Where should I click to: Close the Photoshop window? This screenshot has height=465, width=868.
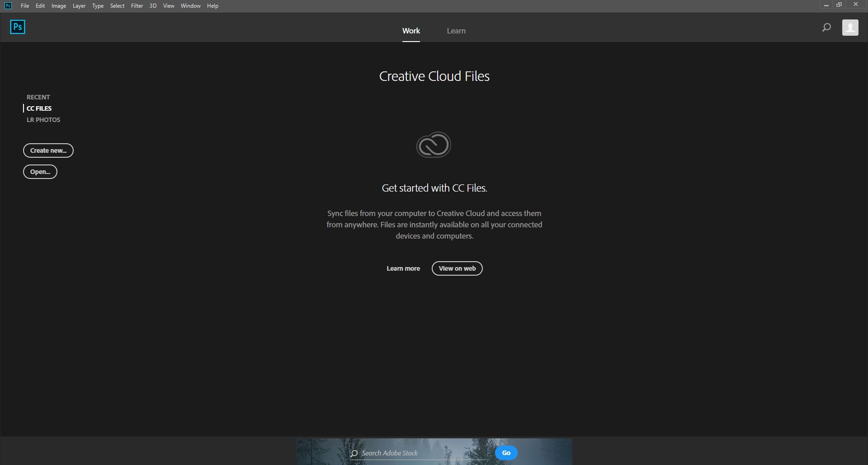(856, 5)
